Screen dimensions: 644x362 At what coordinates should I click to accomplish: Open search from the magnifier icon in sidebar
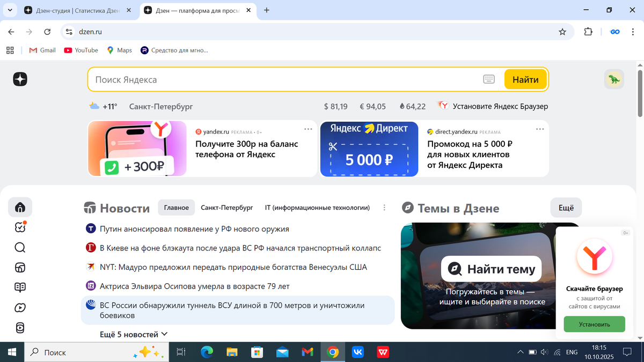pyautogui.click(x=20, y=247)
